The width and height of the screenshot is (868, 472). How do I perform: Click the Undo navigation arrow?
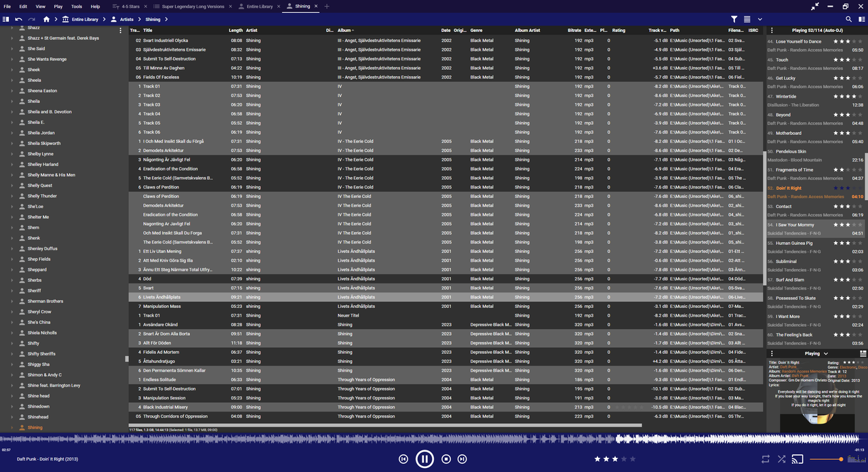point(18,20)
